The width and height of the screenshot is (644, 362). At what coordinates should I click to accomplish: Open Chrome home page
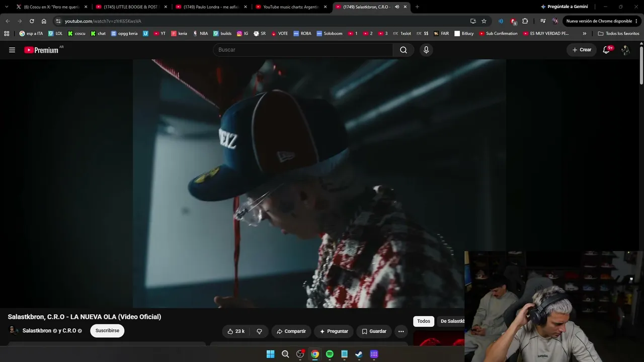[x=44, y=21]
